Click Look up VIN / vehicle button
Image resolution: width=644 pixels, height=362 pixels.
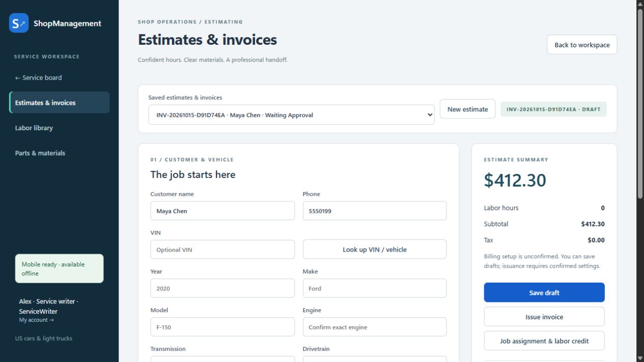[x=375, y=250]
